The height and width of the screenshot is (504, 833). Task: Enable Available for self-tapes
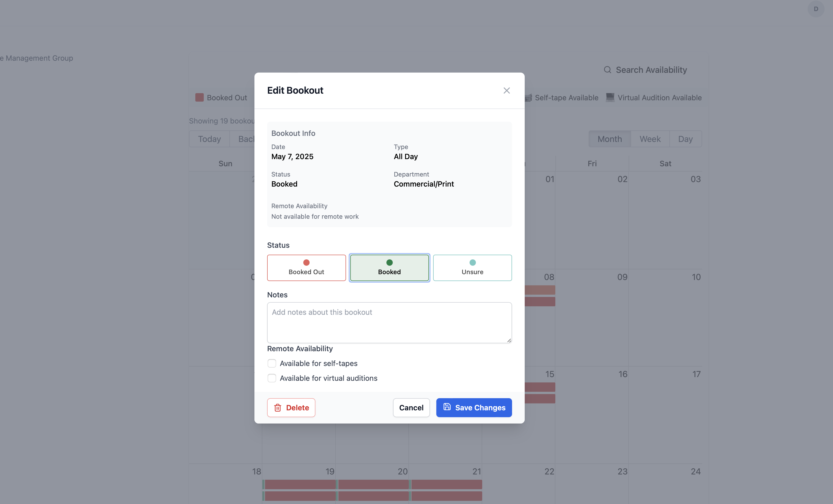272,363
